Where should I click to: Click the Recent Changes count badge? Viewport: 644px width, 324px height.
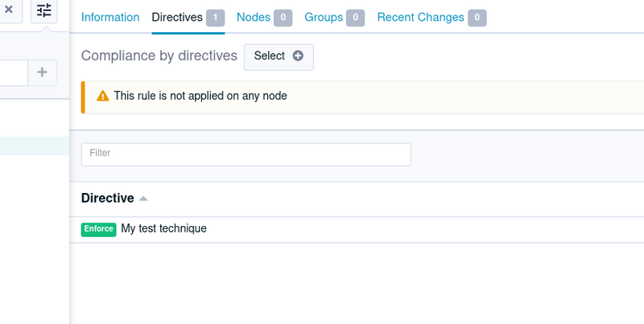(x=477, y=18)
